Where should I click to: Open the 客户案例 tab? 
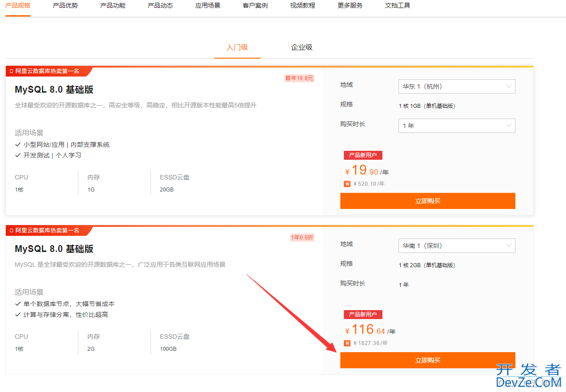click(x=255, y=6)
